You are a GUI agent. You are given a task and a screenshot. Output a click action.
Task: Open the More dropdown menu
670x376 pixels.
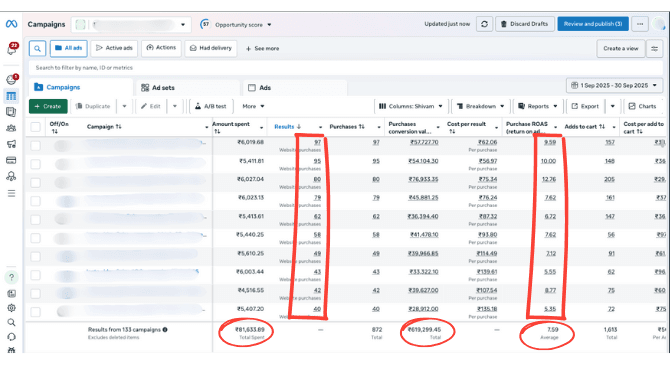pyautogui.click(x=253, y=106)
